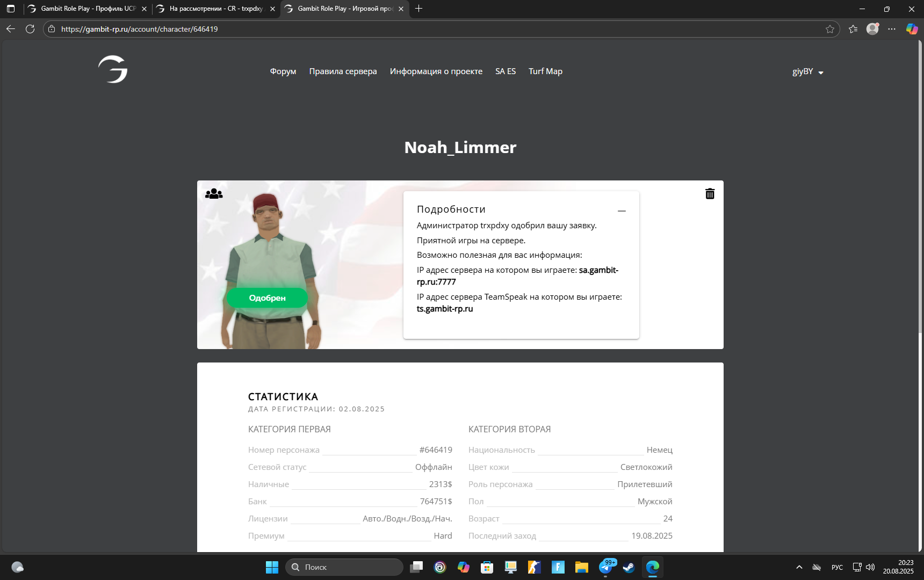Open the Форум menu item
The image size is (924, 580).
click(x=283, y=71)
